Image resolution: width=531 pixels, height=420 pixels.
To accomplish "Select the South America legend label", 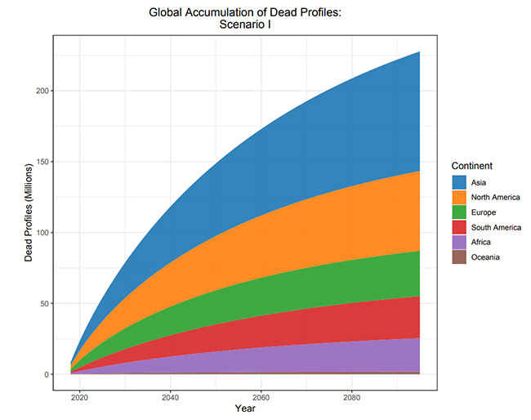I will click(x=496, y=227).
